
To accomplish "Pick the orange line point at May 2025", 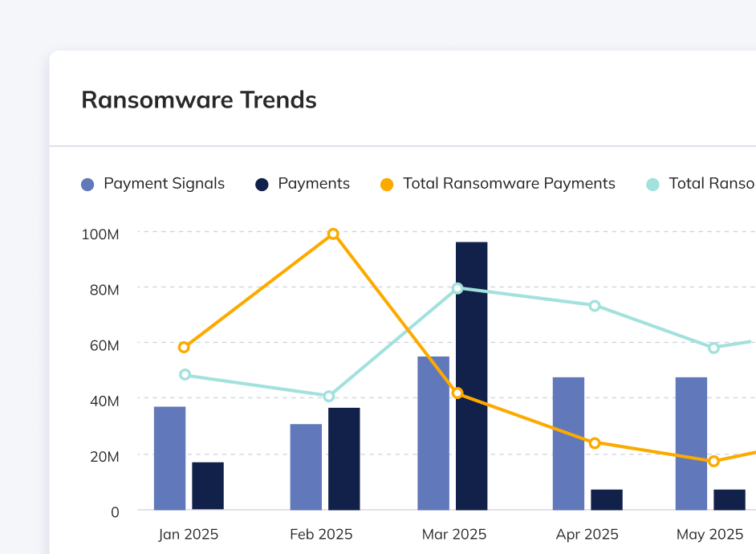I will pos(713,461).
